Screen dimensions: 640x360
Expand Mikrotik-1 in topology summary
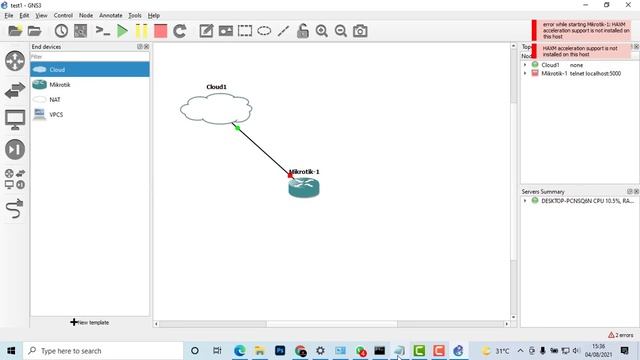point(525,73)
